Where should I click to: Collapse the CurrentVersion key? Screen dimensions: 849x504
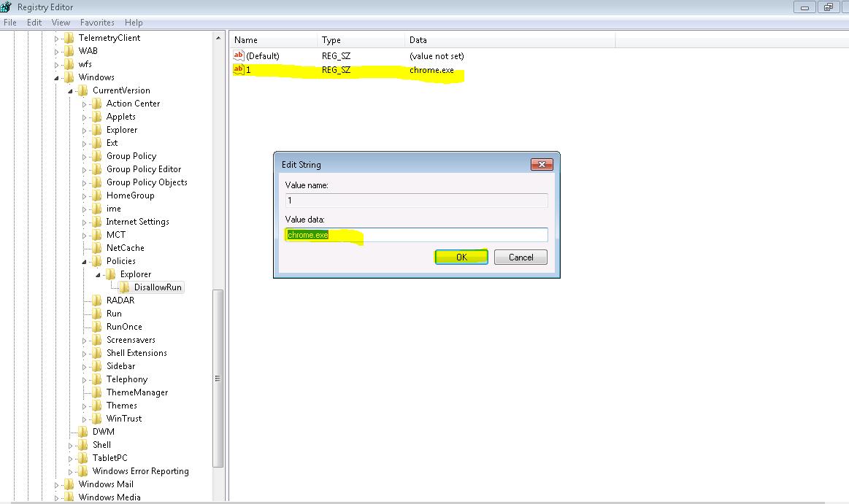pyautogui.click(x=70, y=91)
